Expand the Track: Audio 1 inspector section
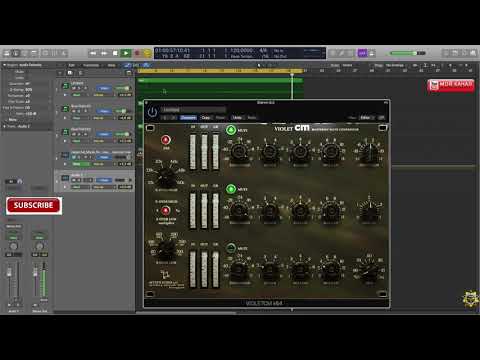The image size is (480, 360). coord(4,126)
